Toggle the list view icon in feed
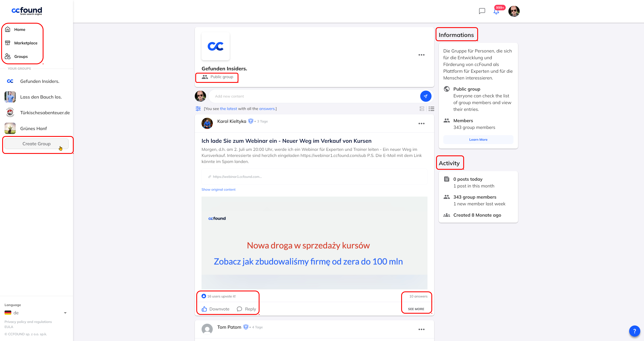The height and width of the screenshot is (341, 644). (x=432, y=109)
